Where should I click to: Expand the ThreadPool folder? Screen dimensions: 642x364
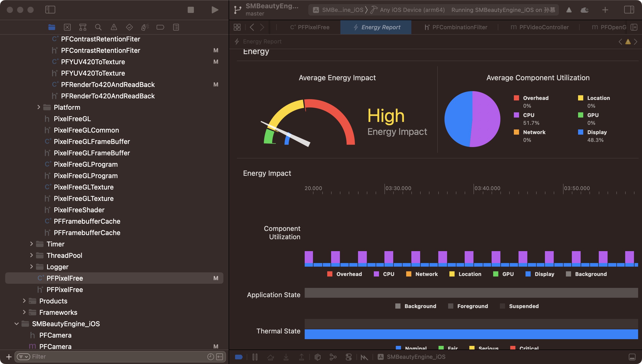coord(31,255)
